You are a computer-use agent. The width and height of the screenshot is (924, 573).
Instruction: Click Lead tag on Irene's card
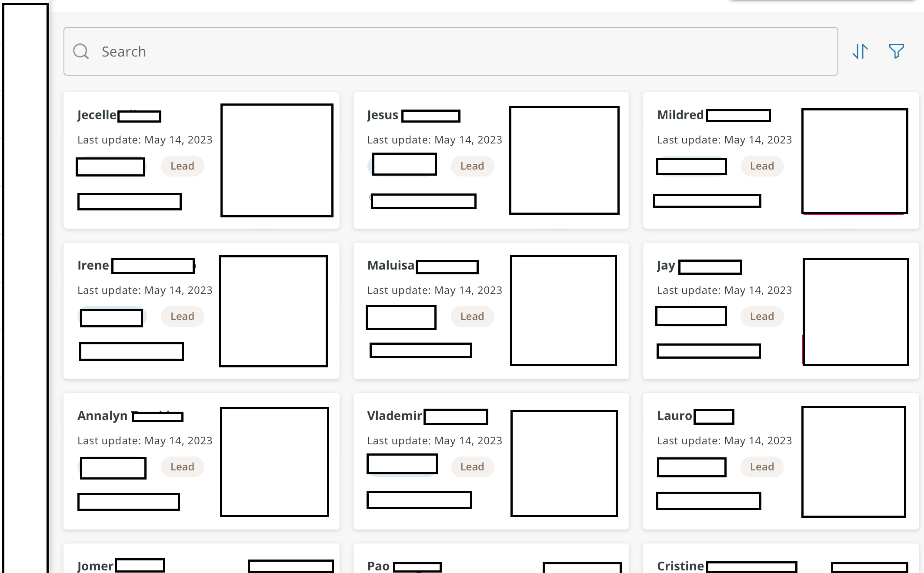(182, 316)
